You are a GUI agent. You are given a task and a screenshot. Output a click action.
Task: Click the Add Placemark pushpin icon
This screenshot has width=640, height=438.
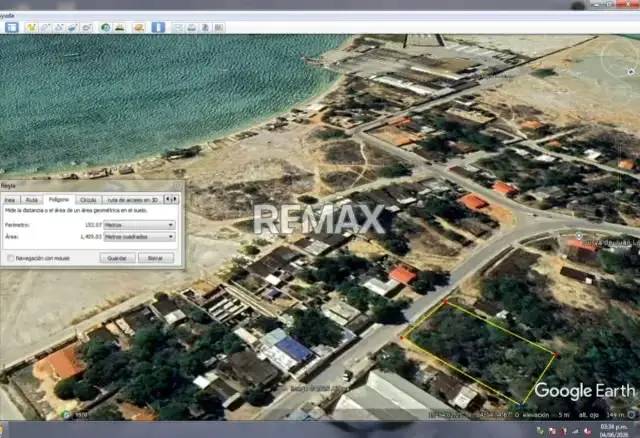(31, 27)
